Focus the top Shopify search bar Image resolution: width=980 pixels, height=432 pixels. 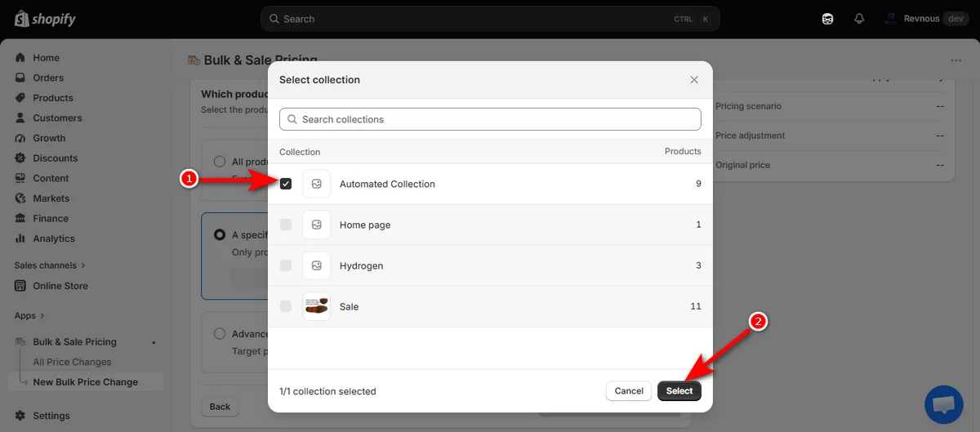click(490, 19)
